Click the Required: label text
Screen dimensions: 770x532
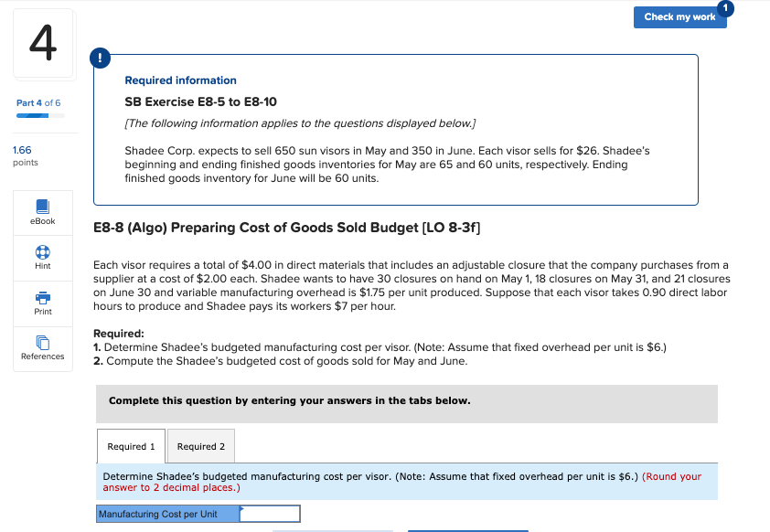tap(119, 334)
